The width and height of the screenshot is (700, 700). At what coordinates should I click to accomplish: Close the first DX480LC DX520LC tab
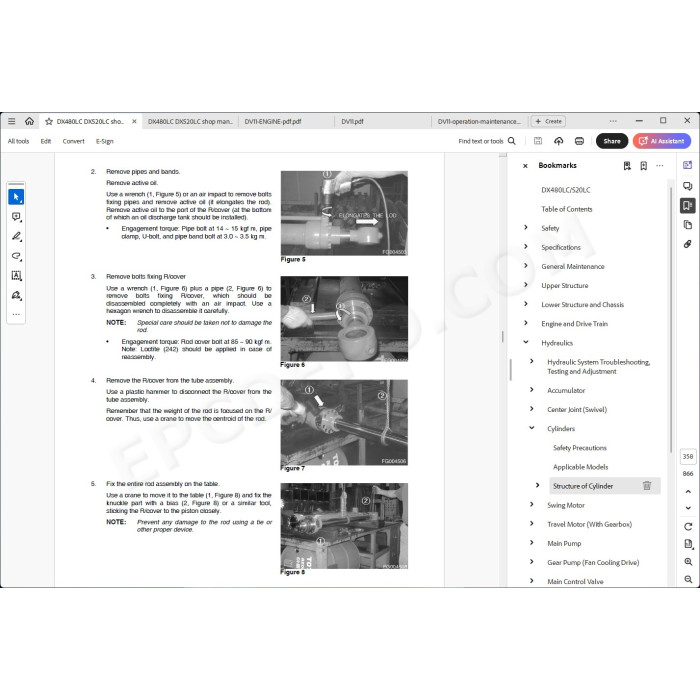(134, 121)
